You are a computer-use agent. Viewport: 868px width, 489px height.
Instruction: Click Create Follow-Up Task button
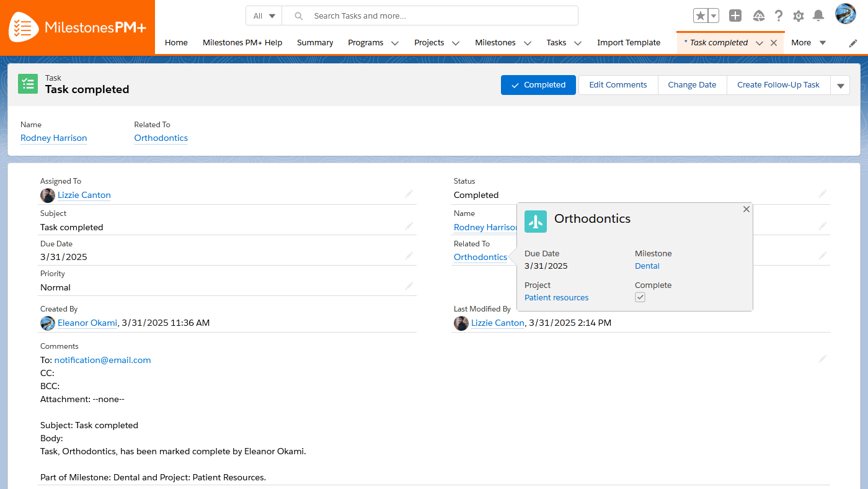click(778, 85)
